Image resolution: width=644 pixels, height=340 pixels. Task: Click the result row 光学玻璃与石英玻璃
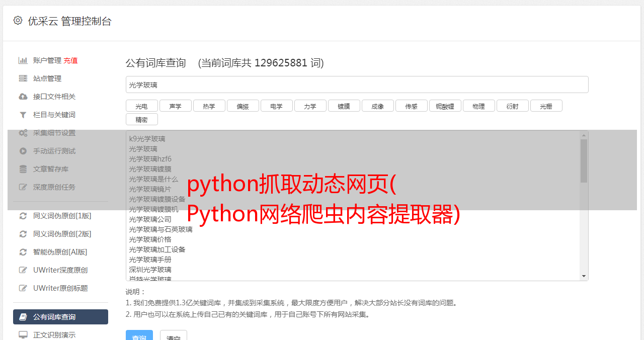click(160, 229)
